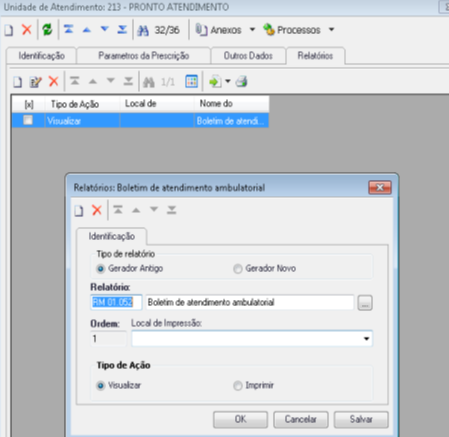449x437 pixels.
Task: Go to the next report in the Relatórios toolbar
Action: pyautogui.click(x=111, y=81)
